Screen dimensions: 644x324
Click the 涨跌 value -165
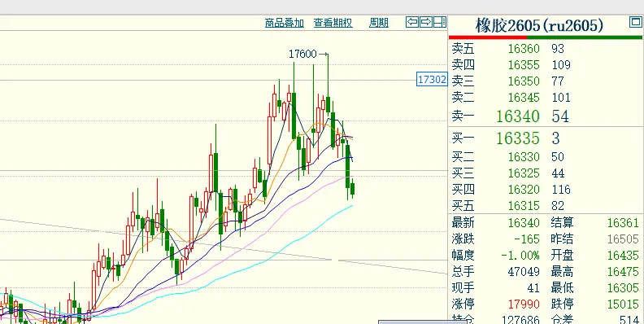click(x=527, y=239)
